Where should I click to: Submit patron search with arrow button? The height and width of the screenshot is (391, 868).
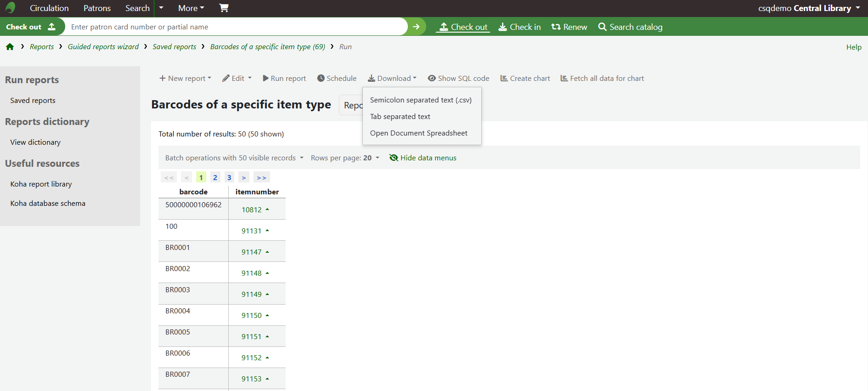pyautogui.click(x=416, y=27)
